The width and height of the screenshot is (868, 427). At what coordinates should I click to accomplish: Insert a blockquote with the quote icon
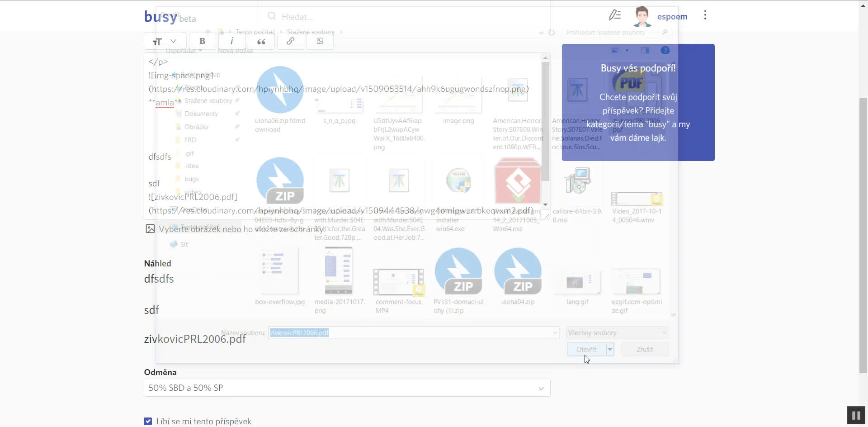click(x=261, y=41)
